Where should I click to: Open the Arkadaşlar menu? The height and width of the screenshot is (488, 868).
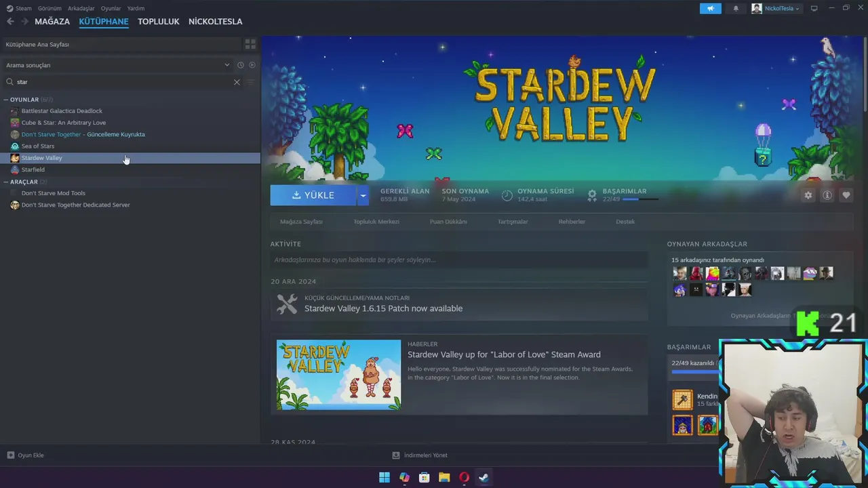[81, 8]
